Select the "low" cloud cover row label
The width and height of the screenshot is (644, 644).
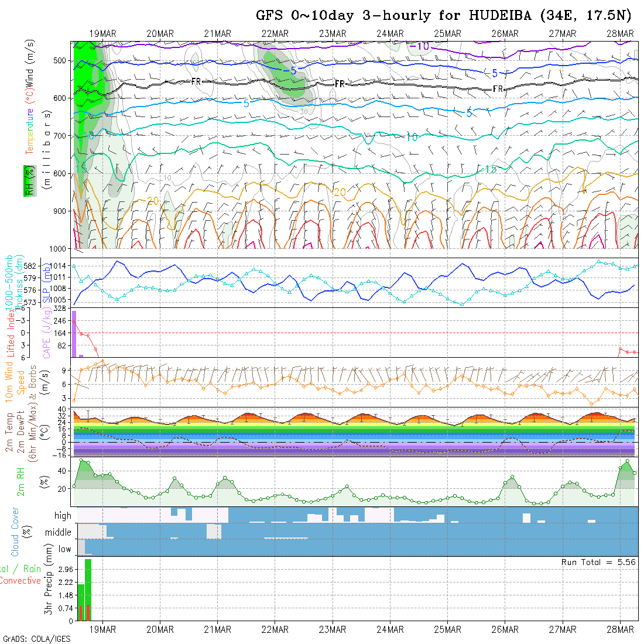tap(64, 549)
